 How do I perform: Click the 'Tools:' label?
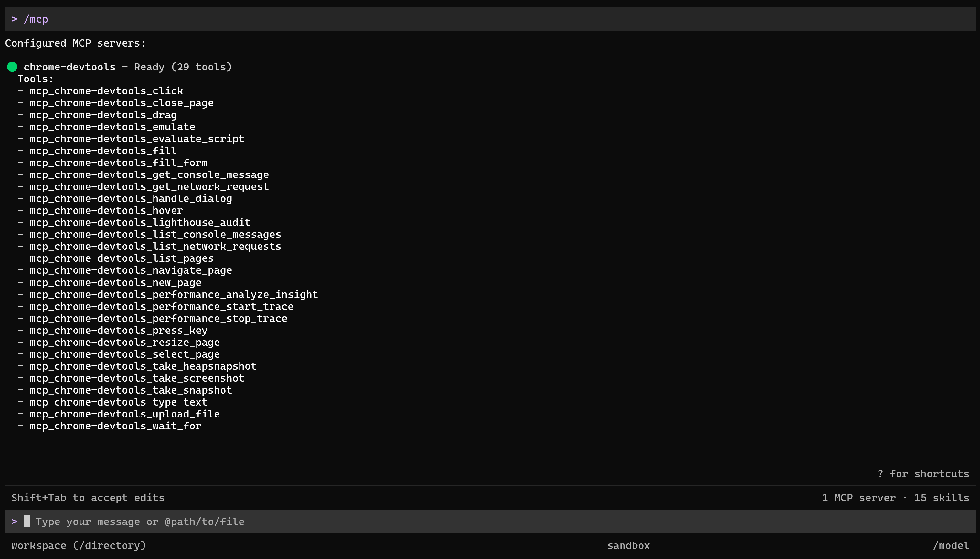tap(35, 79)
